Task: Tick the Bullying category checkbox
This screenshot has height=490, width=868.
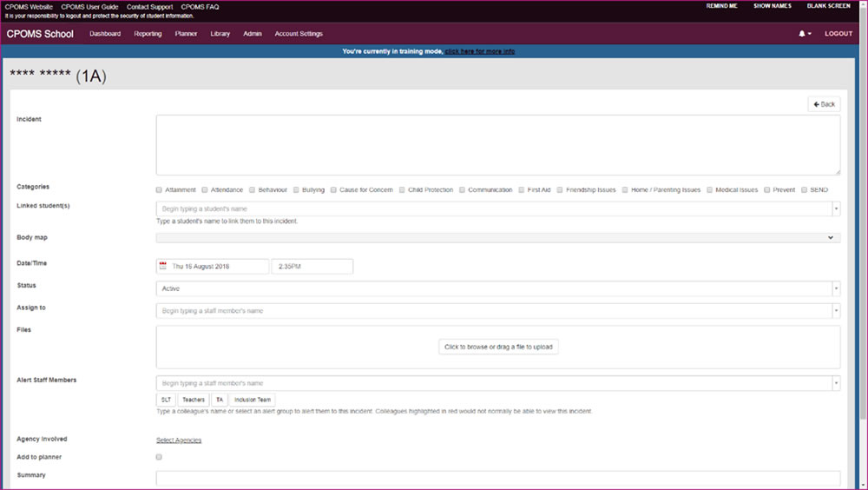Action: coord(296,189)
